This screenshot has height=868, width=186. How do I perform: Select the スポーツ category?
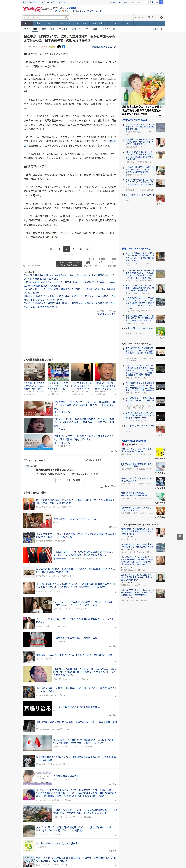click(76, 29)
